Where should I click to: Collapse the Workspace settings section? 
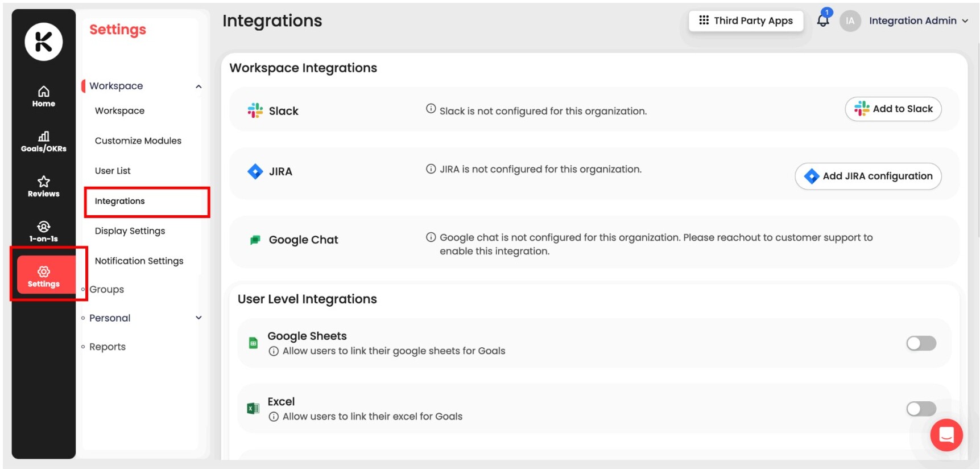tap(199, 87)
